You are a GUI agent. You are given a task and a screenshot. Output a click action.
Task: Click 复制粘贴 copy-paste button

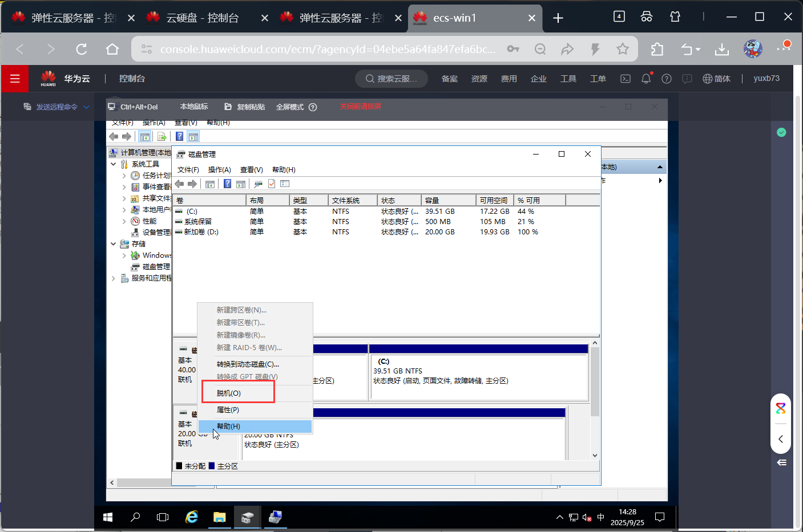coord(245,107)
